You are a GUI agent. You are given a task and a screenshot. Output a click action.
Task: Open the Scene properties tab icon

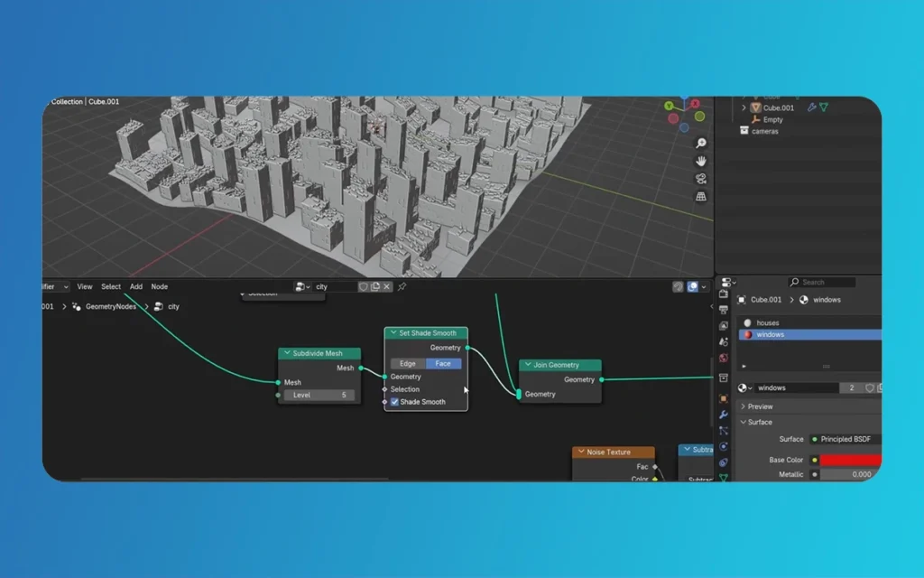(724, 342)
